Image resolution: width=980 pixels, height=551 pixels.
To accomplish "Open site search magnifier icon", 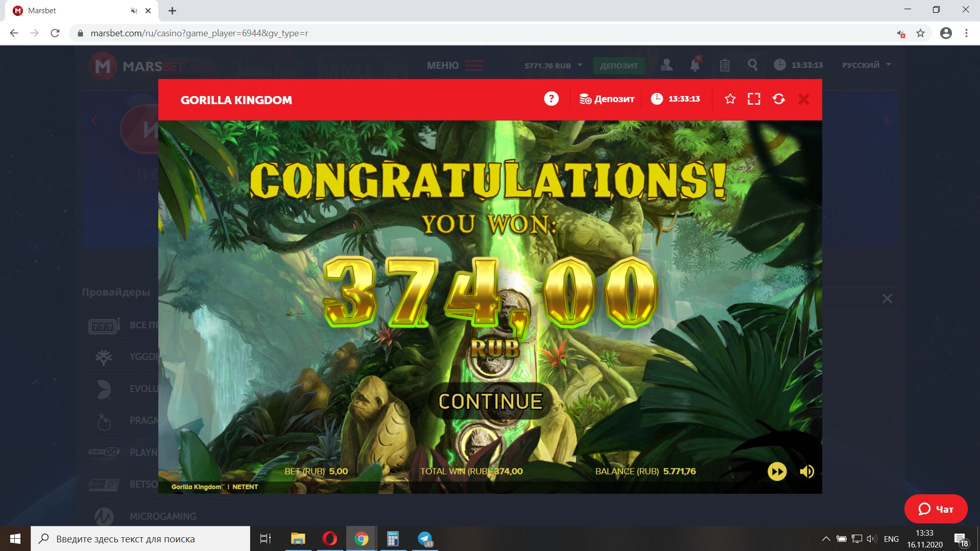I will click(x=753, y=65).
